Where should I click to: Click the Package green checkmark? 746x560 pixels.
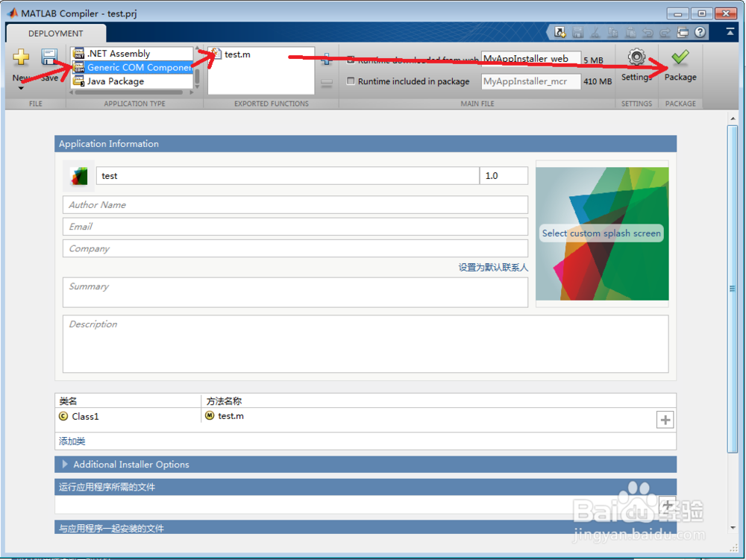pos(680,57)
